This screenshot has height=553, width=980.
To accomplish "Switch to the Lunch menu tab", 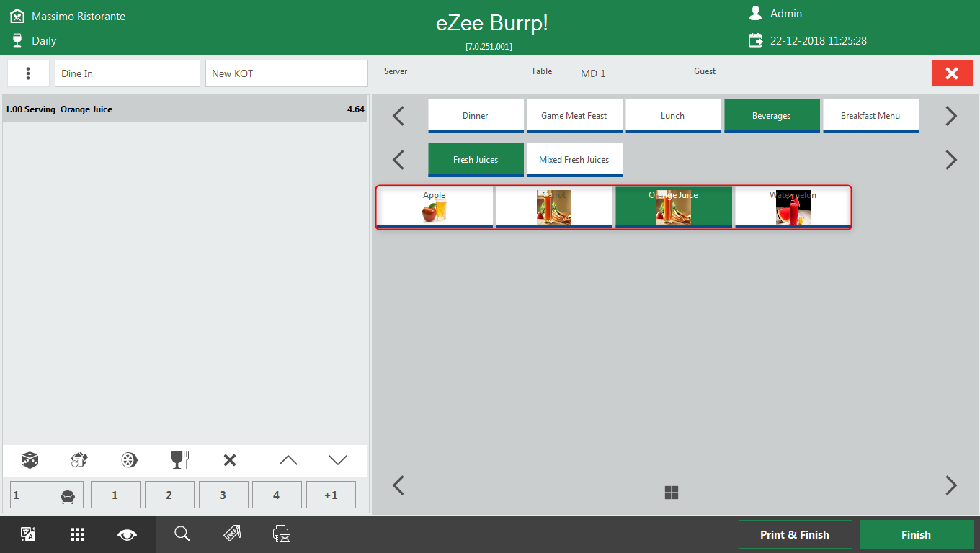I will pos(673,116).
